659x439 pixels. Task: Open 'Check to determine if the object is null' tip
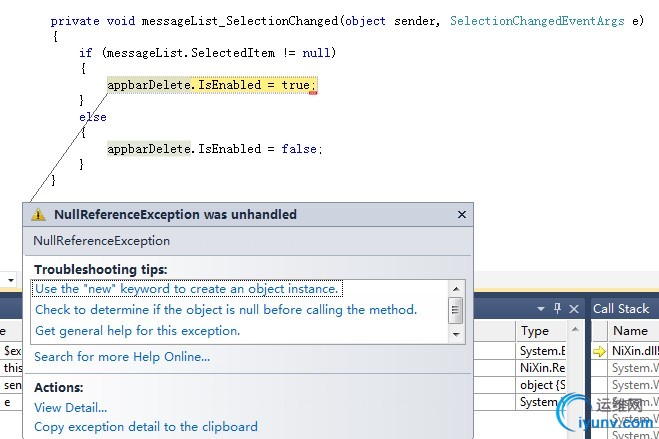[225, 310]
